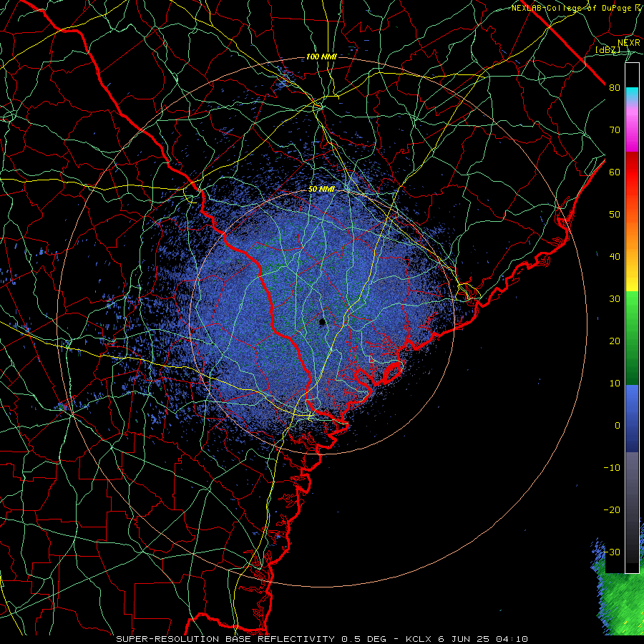Viewport: 644px width, 644px height.
Task: Click the 100 NMI range ring label
Action: 321,57
